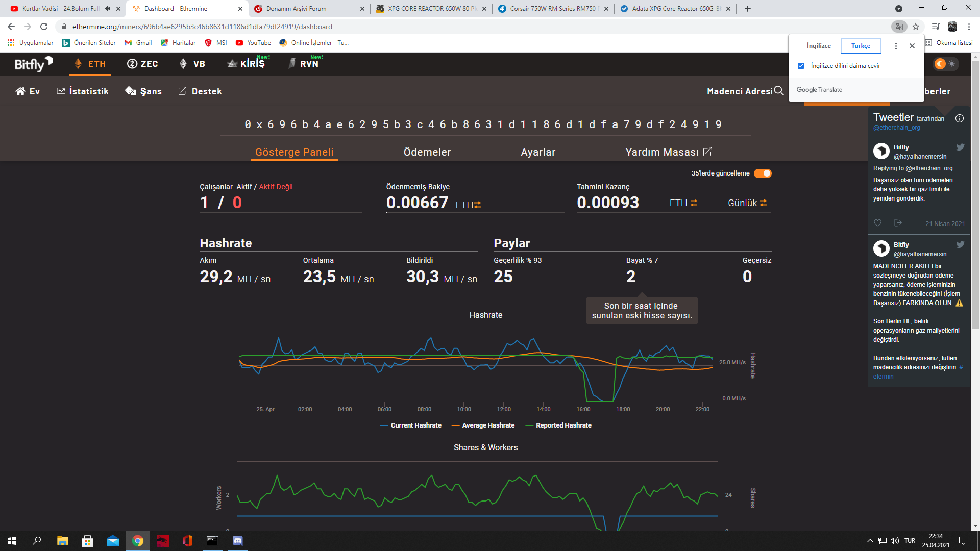This screenshot has height=551, width=980.
Task: Bookmark this page with the star icon
Action: point(916,27)
